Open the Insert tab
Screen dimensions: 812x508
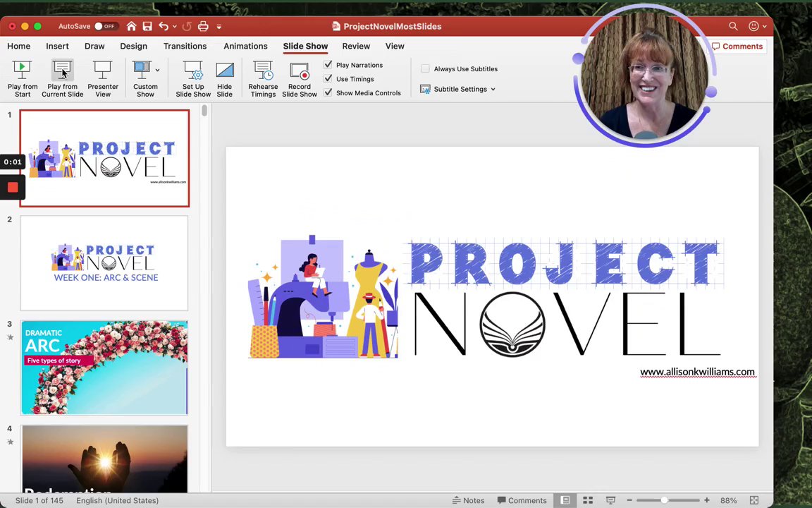(x=57, y=46)
